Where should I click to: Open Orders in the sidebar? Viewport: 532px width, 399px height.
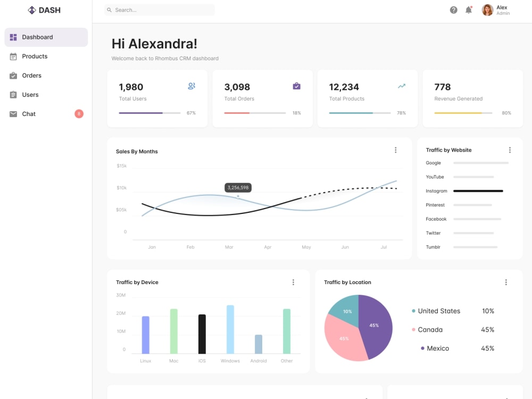[46, 76]
